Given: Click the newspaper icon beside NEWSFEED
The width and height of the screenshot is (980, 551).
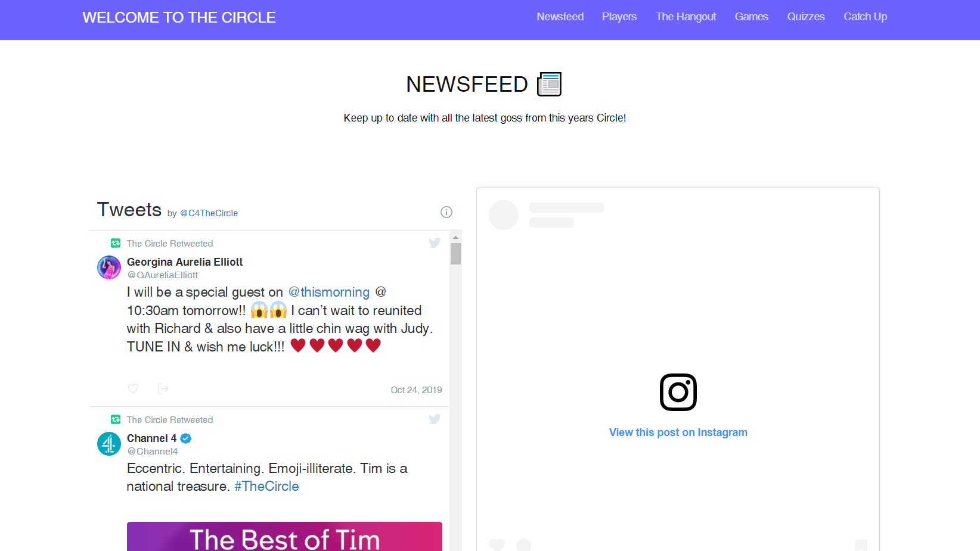Looking at the screenshot, I should pyautogui.click(x=549, y=84).
